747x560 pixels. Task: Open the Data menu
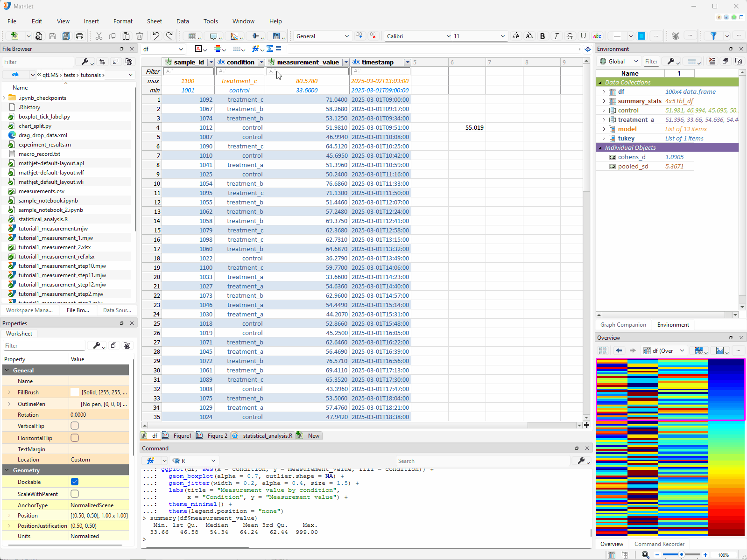[183, 21]
